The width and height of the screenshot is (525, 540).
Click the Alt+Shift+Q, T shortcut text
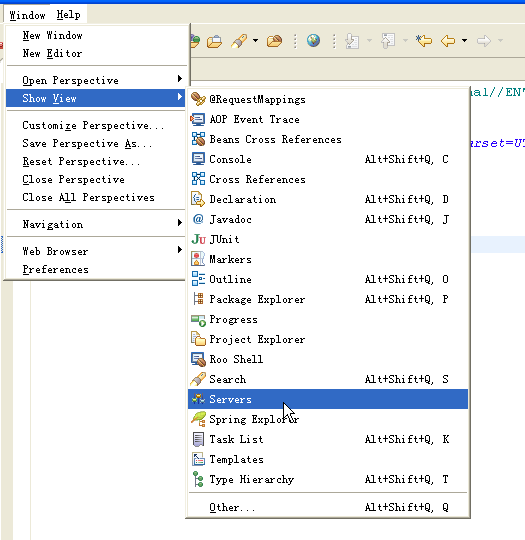point(406,479)
